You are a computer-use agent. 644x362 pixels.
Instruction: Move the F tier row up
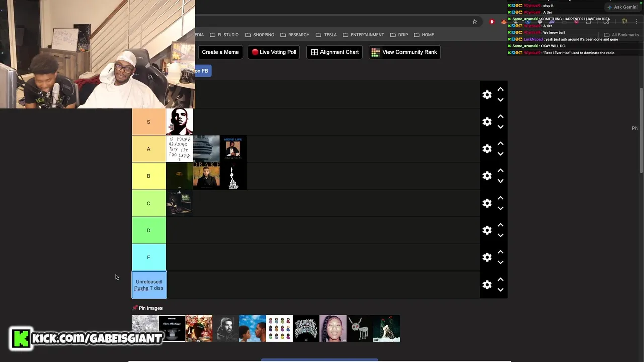(500, 252)
